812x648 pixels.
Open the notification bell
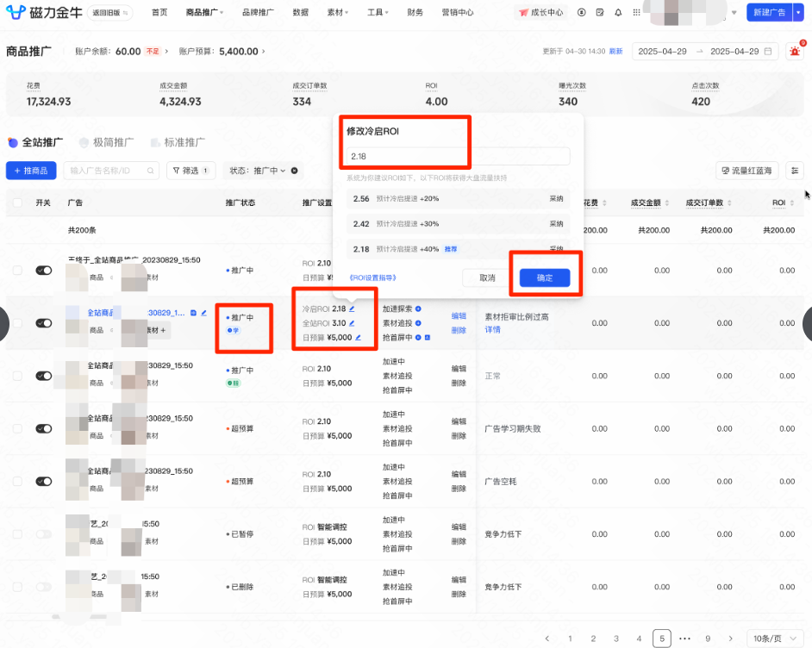pos(618,12)
